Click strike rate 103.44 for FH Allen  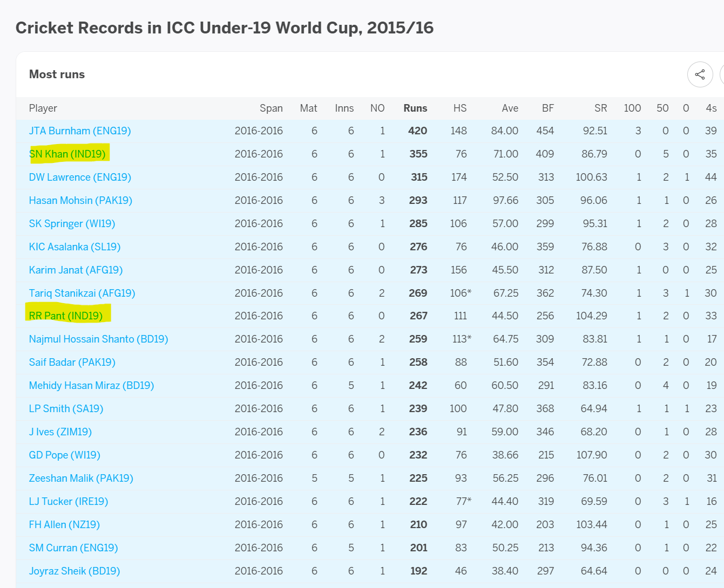591,524
